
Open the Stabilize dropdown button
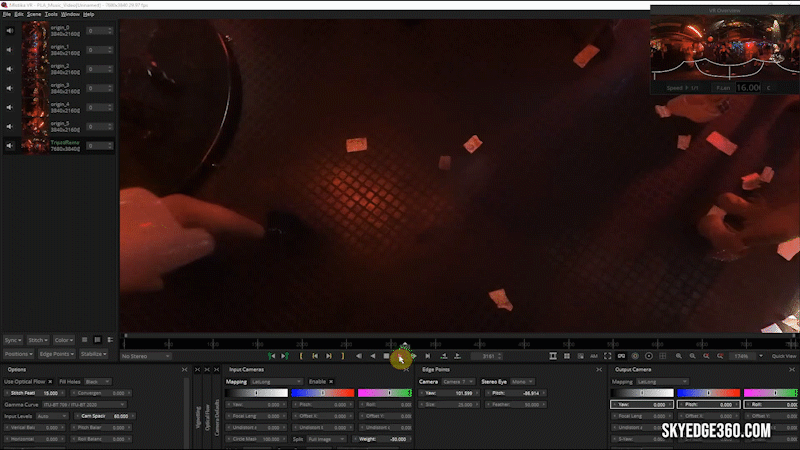click(x=93, y=354)
